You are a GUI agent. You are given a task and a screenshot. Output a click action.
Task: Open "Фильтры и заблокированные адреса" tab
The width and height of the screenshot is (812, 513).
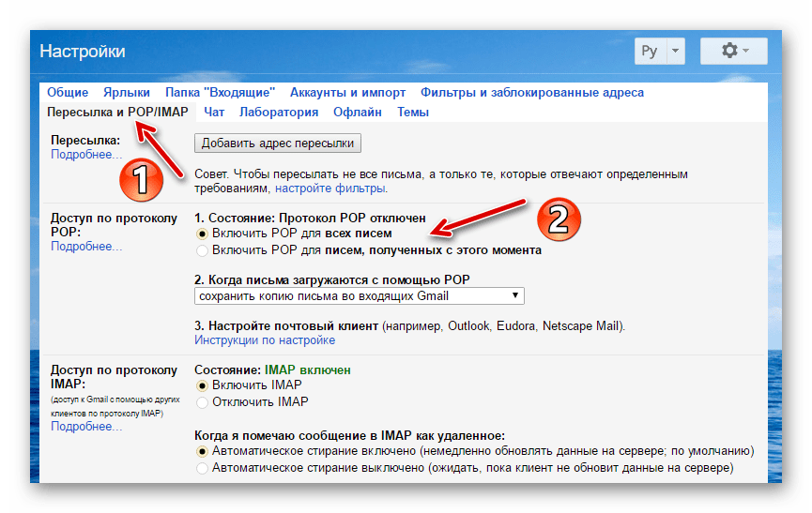pyautogui.click(x=531, y=93)
